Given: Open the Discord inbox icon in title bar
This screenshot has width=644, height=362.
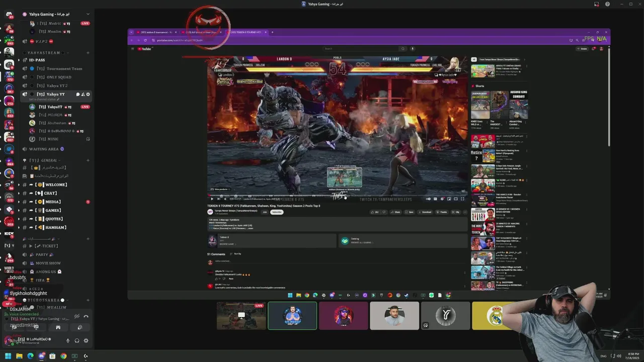Looking at the screenshot, I should point(597,4).
